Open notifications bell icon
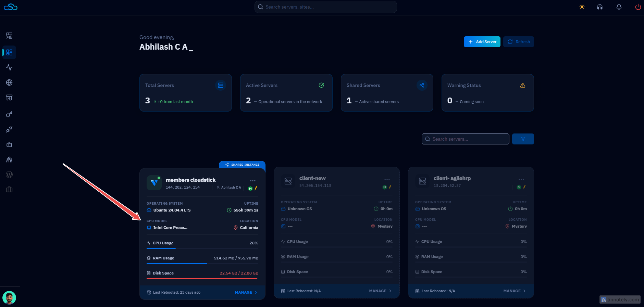Viewport: 644px width, 307px height. click(619, 7)
